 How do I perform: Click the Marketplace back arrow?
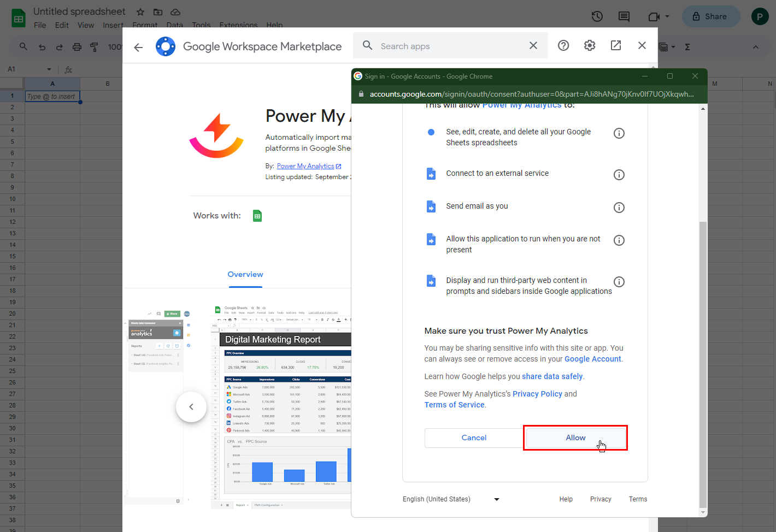click(x=138, y=47)
